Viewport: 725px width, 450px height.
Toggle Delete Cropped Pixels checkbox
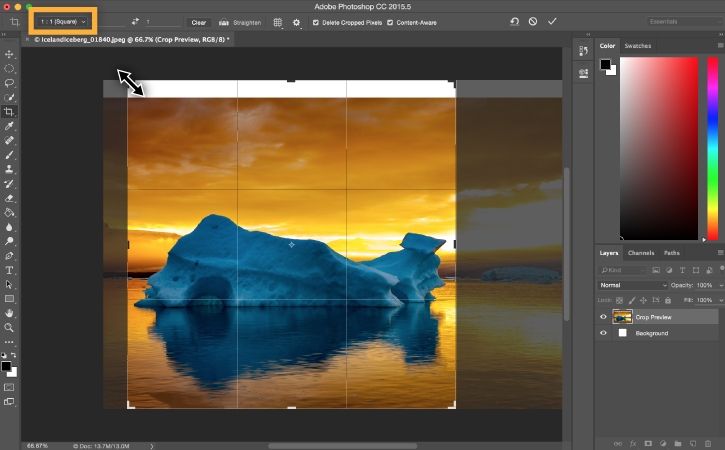pyautogui.click(x=317, y=21)
